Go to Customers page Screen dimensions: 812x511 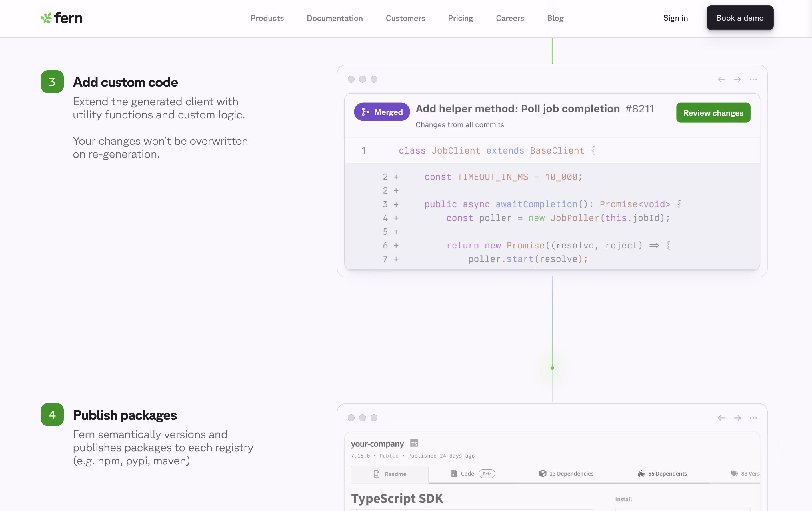click(x=405, y=18)
